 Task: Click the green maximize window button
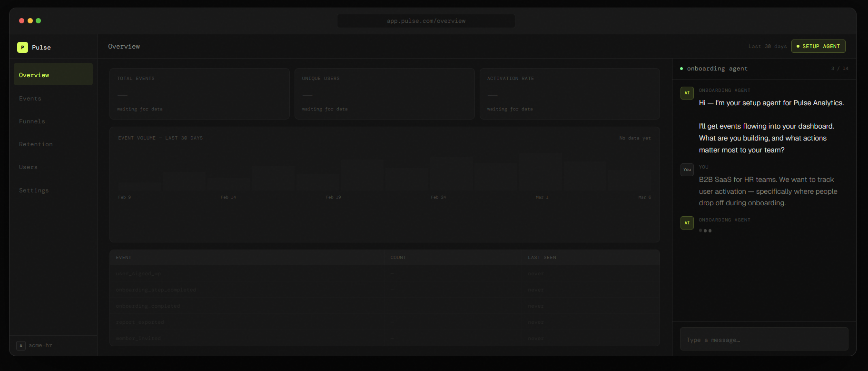[39, 20]
